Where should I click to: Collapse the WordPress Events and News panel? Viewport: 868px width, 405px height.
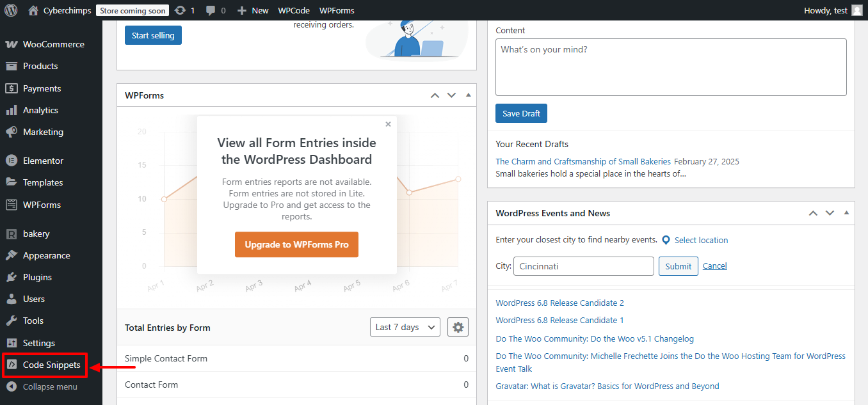click(846, 212)
